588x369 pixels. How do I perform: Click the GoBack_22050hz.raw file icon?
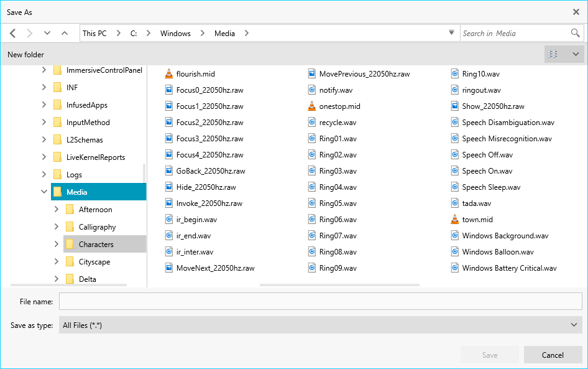click(169, 170)
